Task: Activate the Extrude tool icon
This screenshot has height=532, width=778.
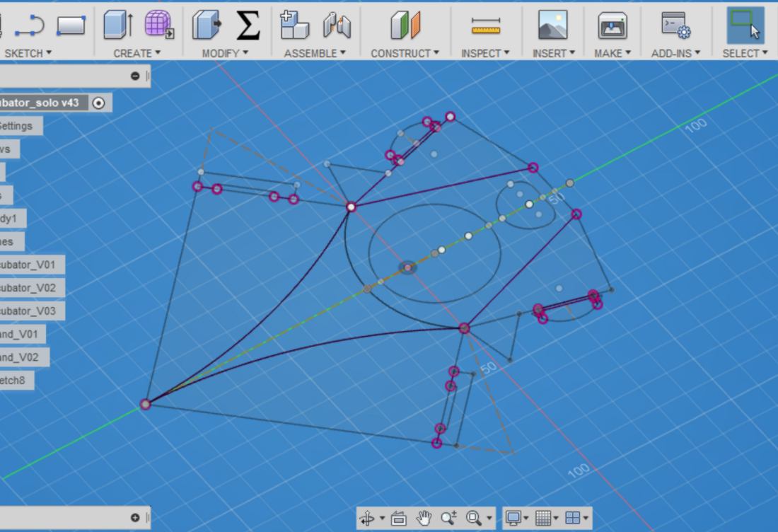Action: pyautogui.click(x=118, y=24)
